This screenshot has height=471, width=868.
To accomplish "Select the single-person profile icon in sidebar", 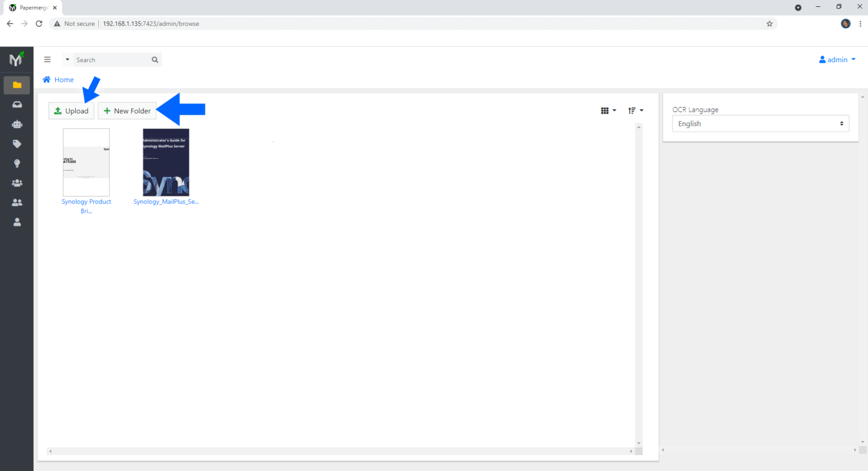I will 16,222.
